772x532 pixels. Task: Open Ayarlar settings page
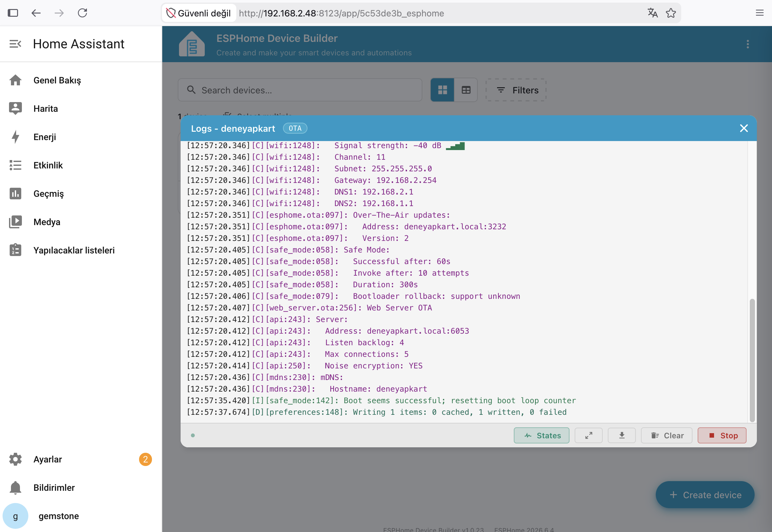(x=81, y=459)
